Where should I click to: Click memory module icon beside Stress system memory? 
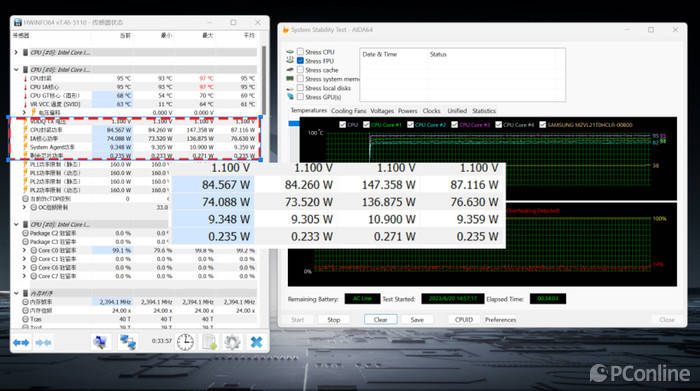(290, 79)
